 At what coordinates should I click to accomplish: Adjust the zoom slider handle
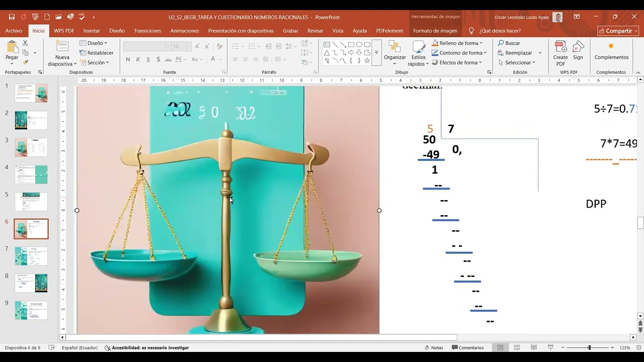point(589,347)
